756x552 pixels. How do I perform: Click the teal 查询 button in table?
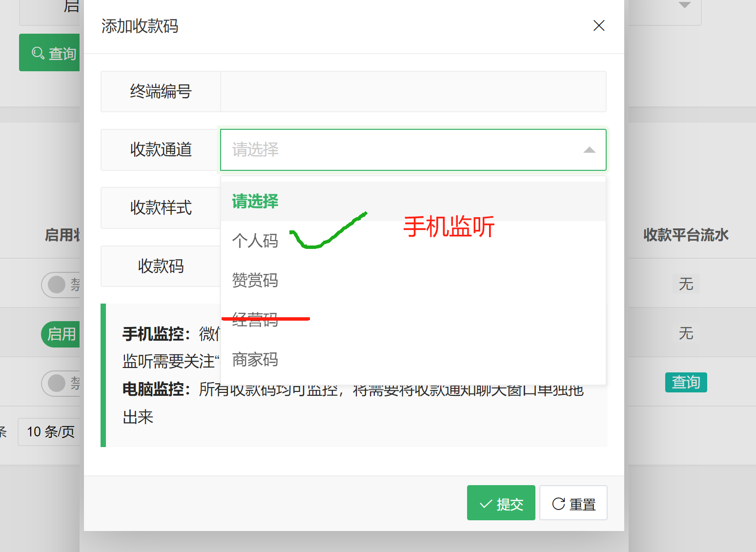[x=686, y=382]
